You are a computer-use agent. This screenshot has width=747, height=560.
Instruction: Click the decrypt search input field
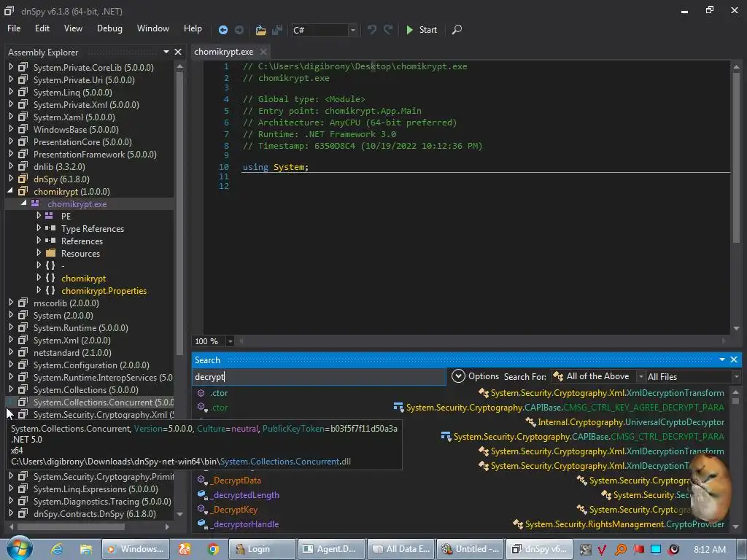click(319, 377)
